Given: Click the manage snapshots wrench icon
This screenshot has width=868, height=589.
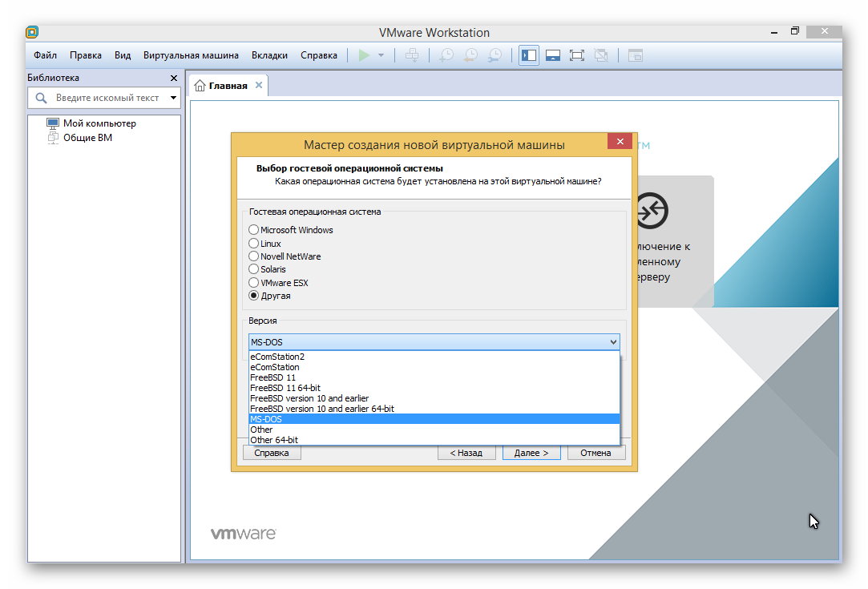Looking at the screenshot, I should pos(495,55).
